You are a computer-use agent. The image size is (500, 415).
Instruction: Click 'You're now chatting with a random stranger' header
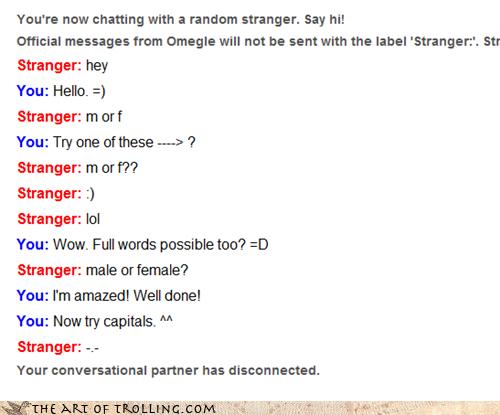click(x=181, y=19)
